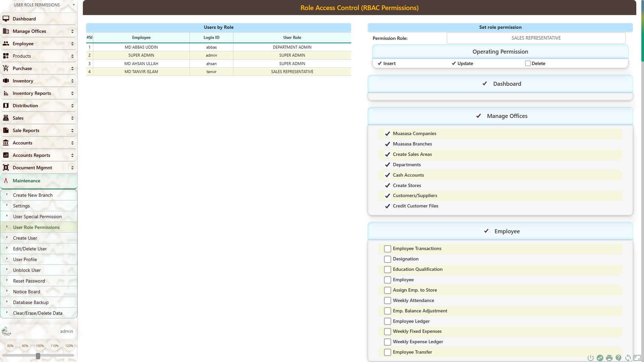644x362 pixels.
Task: Click the refresh/sync arrows icon
Action: pos(628,358)
